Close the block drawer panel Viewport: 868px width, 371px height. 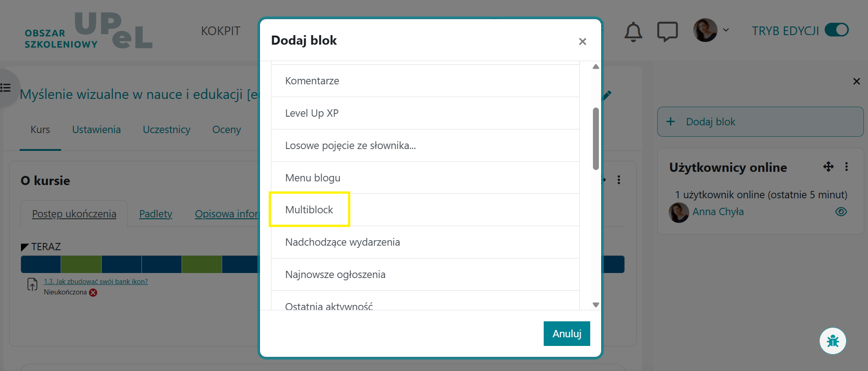click(x=856, y=82)
